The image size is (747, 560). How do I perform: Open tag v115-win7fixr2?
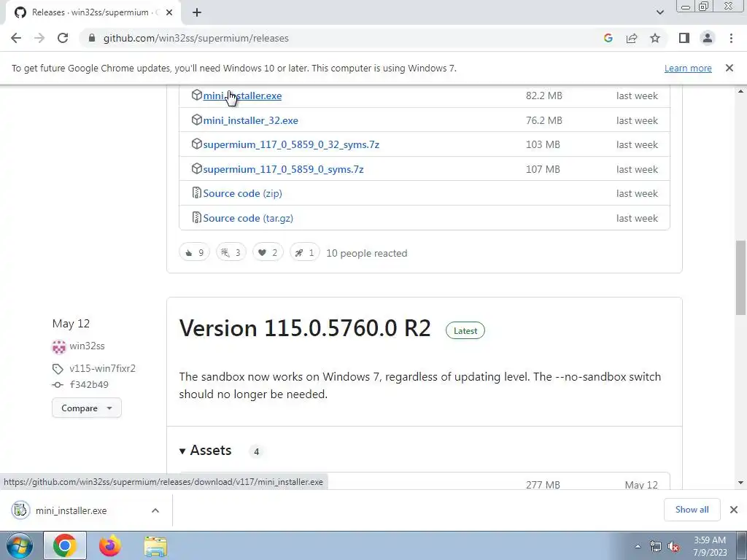102,368
